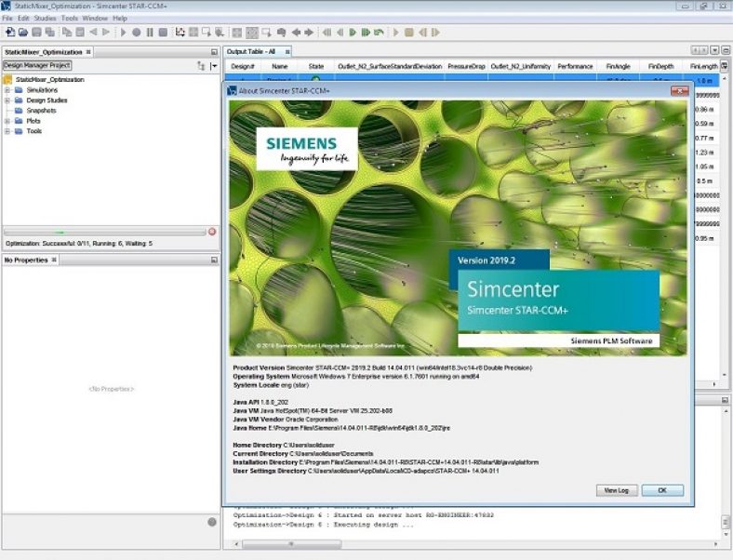Select the Snapshots tree item
This screenshot has width=733, height=560.
click(x=41, y=111)
